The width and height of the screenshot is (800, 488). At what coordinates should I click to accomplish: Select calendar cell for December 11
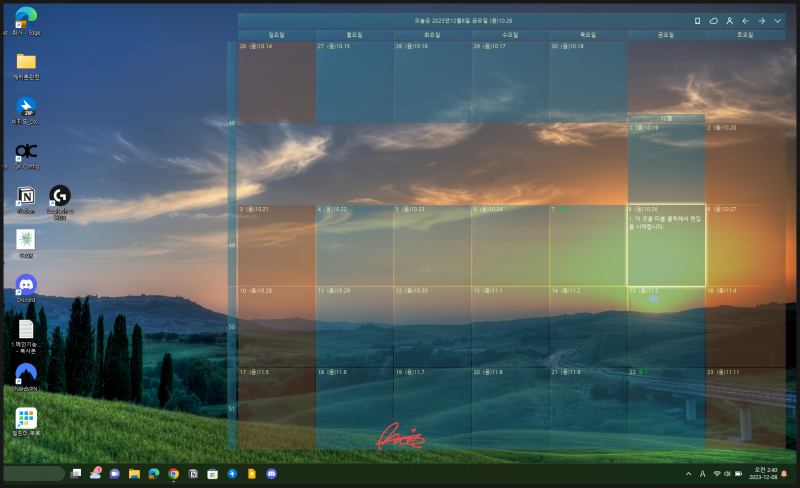tap(355, 327)
